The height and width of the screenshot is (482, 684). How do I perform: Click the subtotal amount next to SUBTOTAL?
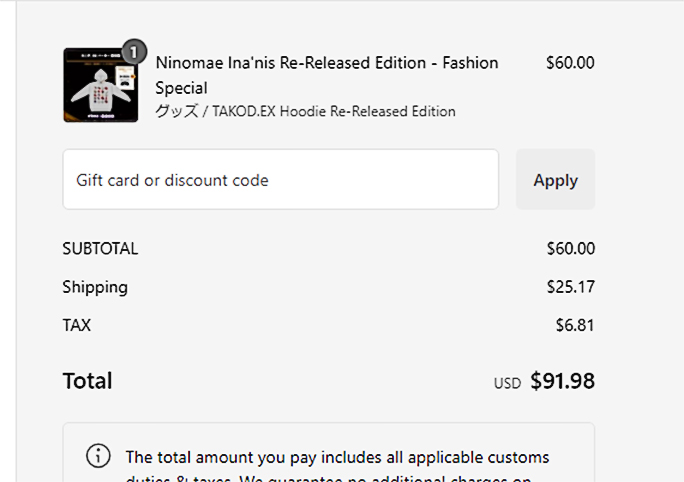pyautogui.click(x=570, y=249)
